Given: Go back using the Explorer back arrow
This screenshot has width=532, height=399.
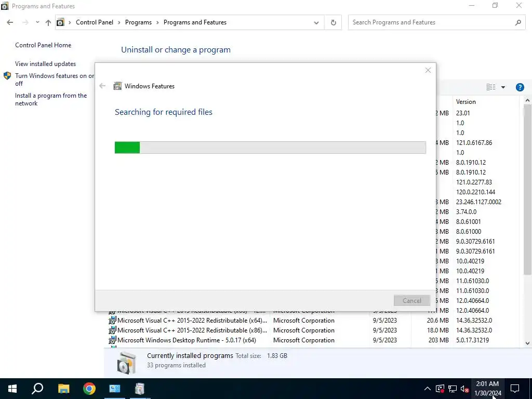Looking at the screenshot, I should coord(10,22).
